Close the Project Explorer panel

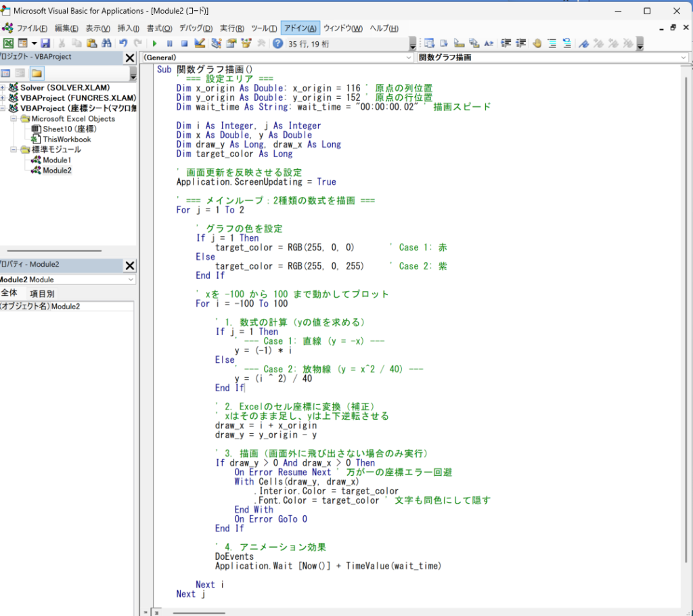(x=129, y=58)
